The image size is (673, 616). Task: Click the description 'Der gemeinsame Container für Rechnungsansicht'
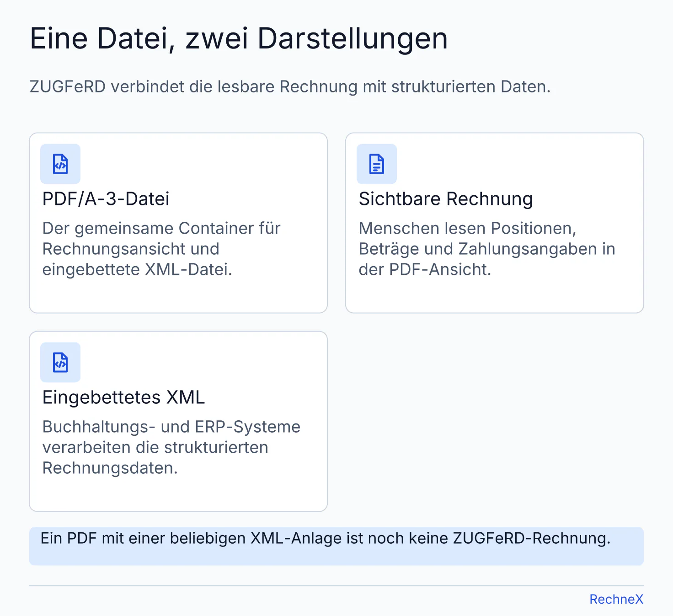point(161,249)
